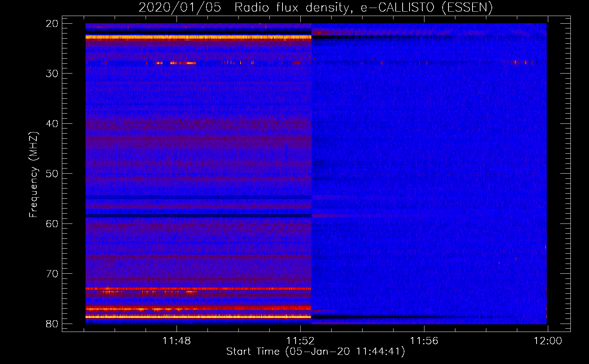The height and width of the screenshot is (364, 589).
Task: Click the '50' frequency tick label
Action: click(52, 174)
